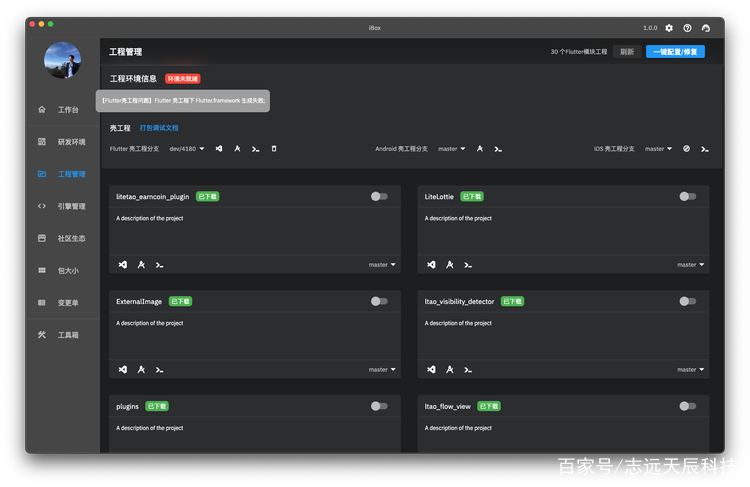750x487 pixels.
Task: Click the blue 一键配置/修复 button
Action: [675, 52]
